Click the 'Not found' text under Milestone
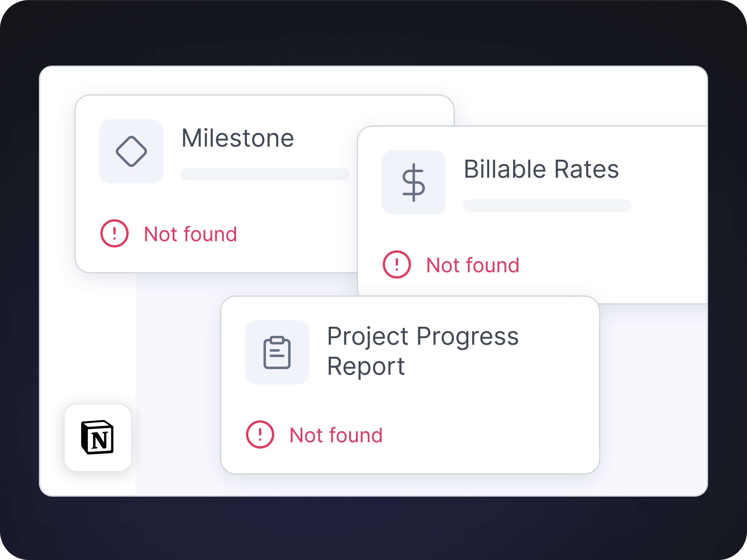 pos(190,234)
